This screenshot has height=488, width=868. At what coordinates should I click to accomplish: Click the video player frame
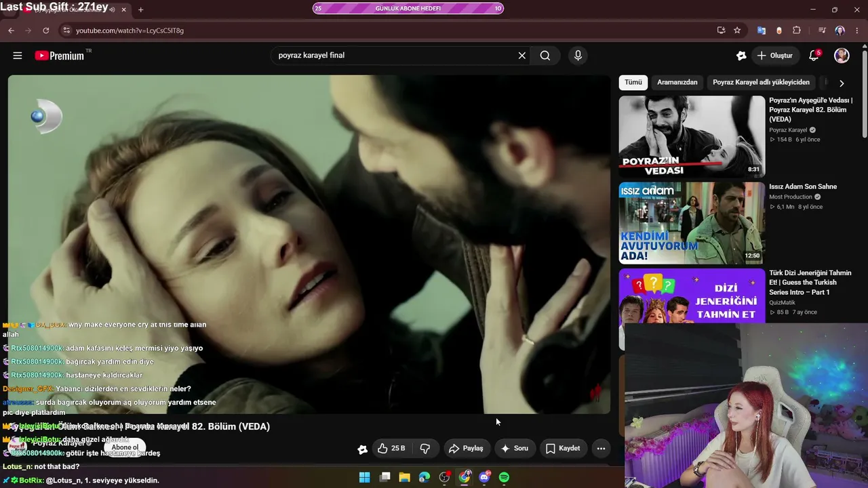point(309,244)
